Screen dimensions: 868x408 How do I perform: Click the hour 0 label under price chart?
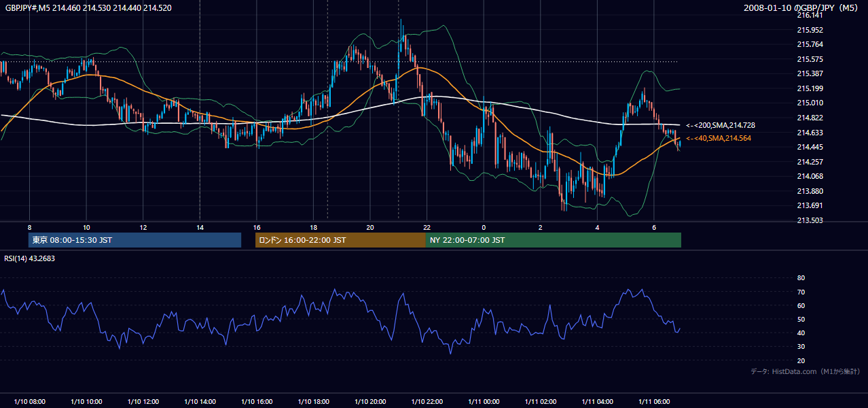click(x=484, y=227)
